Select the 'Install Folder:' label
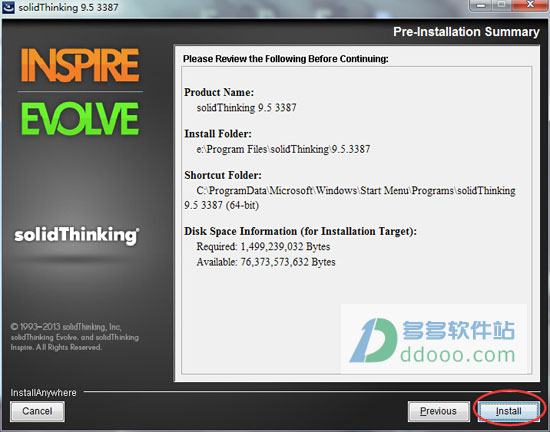Viewport: 550px width, 432px height. coord(218,134)
